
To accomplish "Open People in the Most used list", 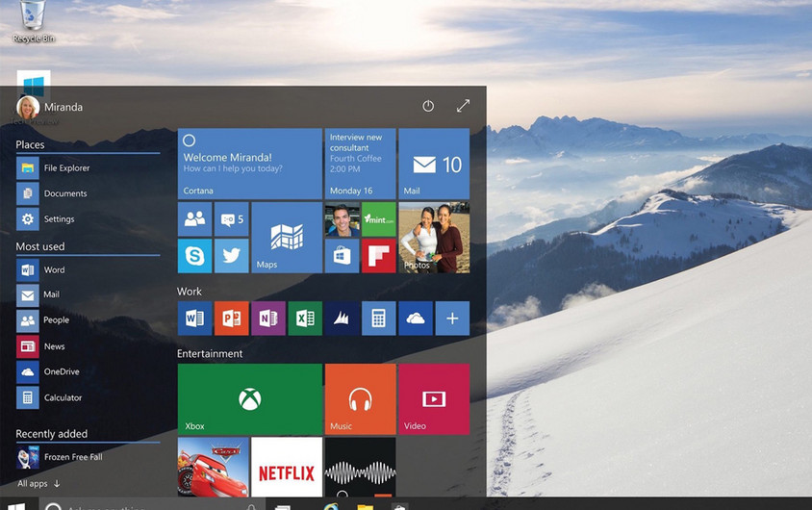I will pos(43,320).
